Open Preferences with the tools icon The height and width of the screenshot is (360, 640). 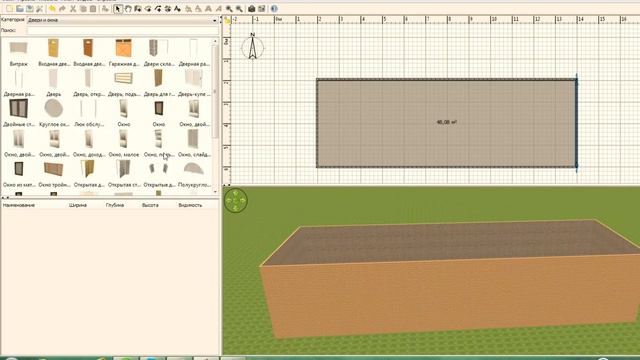tap(39, 9)
